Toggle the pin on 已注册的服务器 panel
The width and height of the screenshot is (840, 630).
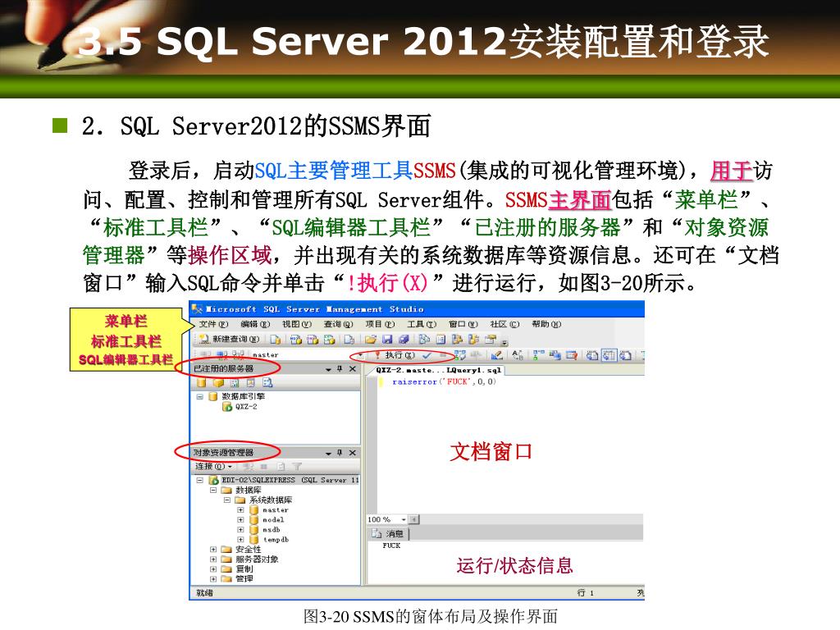pyautogui.click(x=340, y=369)
